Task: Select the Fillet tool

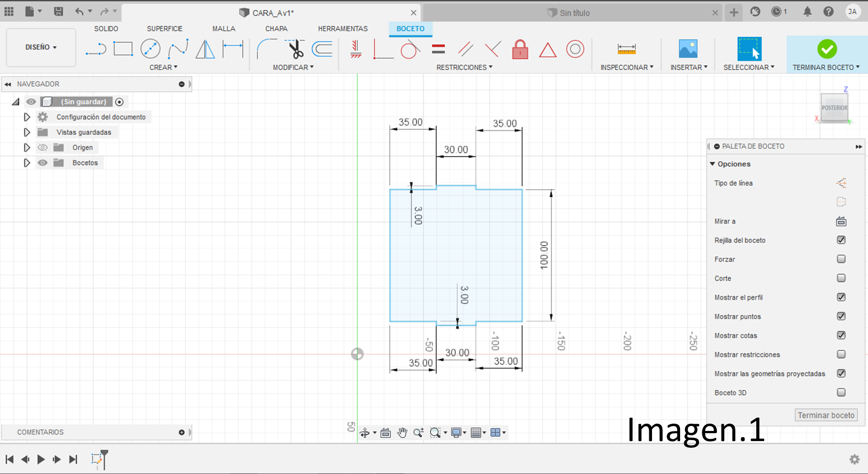Action: click(267, 49)
